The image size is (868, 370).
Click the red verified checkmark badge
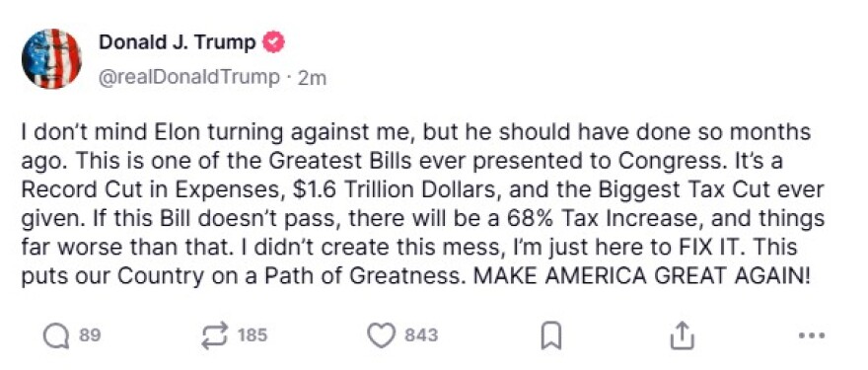273,42
